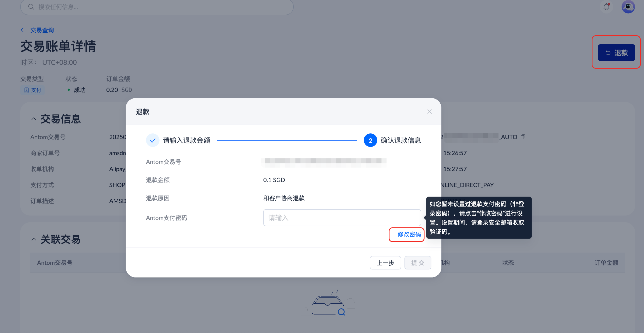
Task: Focus the 搜索任何信息 search field
Action: pyautogui.click(x=157, y=7)
